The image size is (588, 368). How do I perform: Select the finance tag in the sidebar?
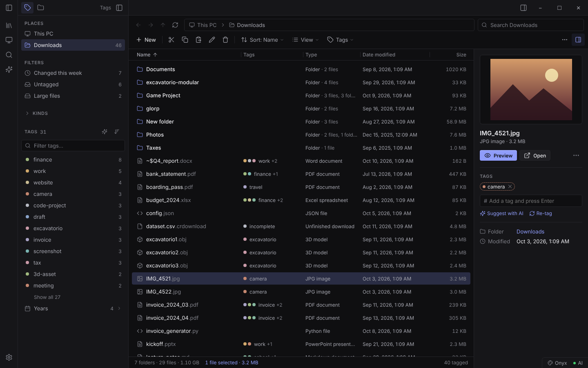coord(73,160)
